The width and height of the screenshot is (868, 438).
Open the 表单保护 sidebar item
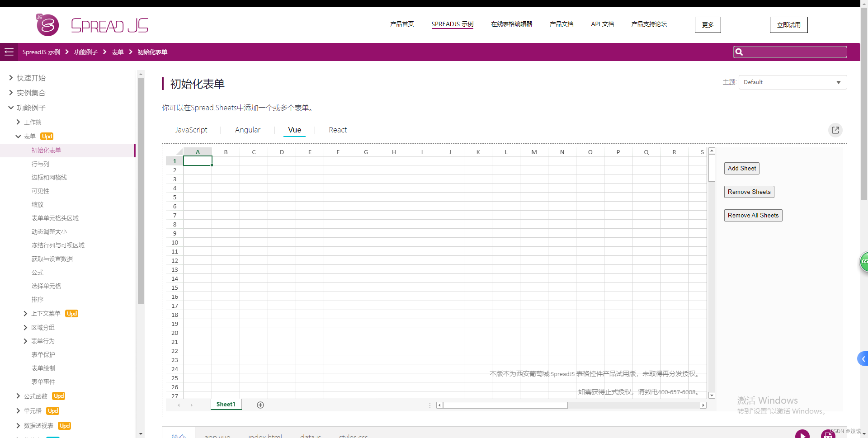(43, 355)
